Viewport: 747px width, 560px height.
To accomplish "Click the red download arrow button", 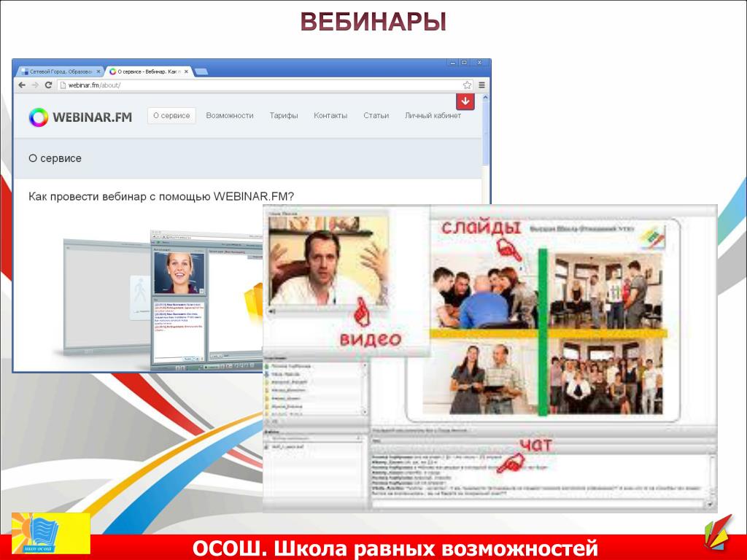I will [x=465, y=101].
